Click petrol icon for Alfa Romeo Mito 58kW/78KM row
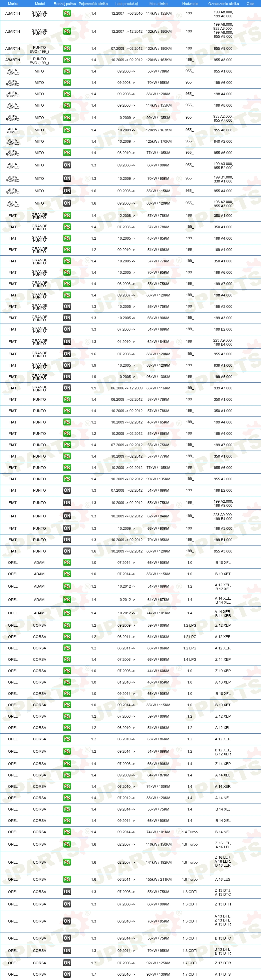 coord(67,71)
